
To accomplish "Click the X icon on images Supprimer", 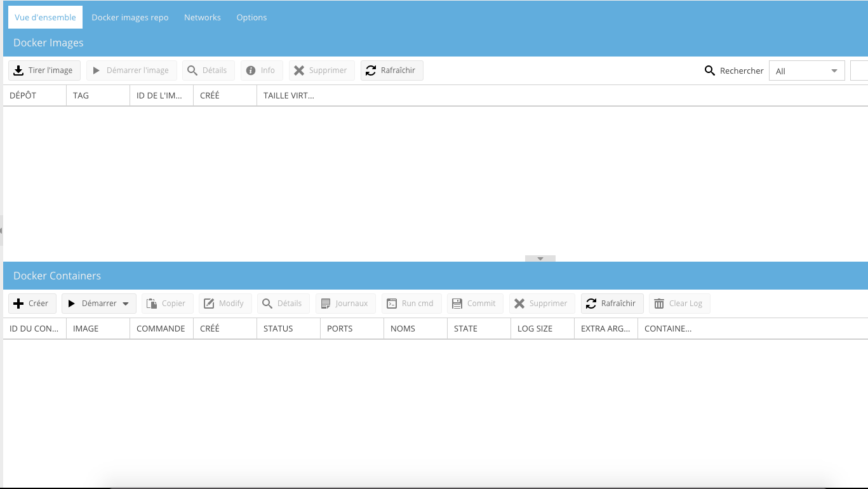I will point(299,70).
